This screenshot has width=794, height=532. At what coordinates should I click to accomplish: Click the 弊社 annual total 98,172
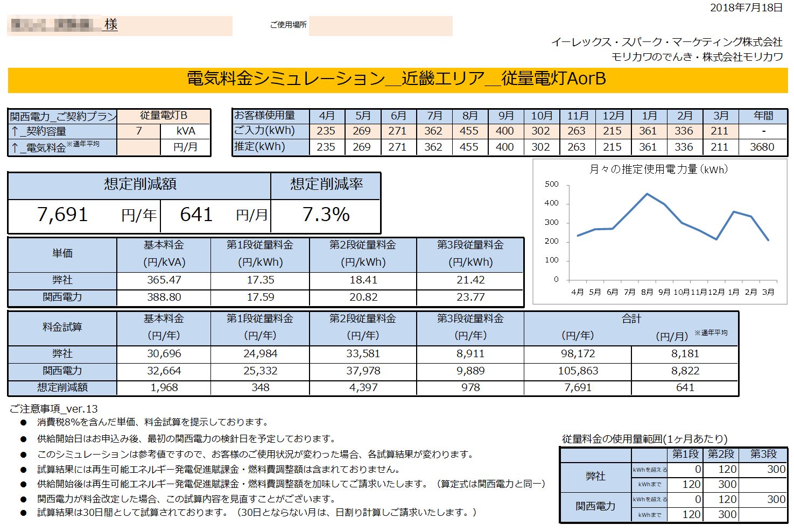(578, 353)
